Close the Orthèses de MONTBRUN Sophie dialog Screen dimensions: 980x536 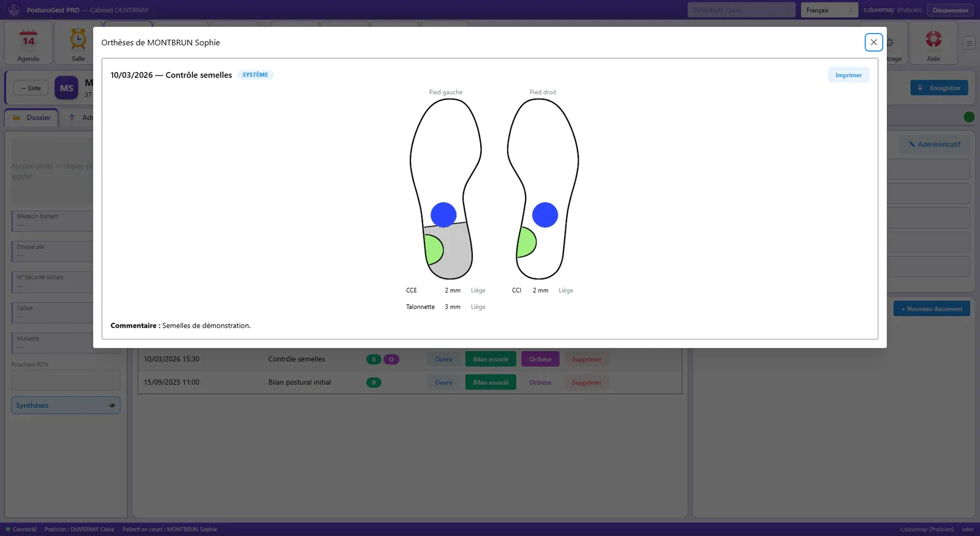pyautogui.click(x=873, y=42)
